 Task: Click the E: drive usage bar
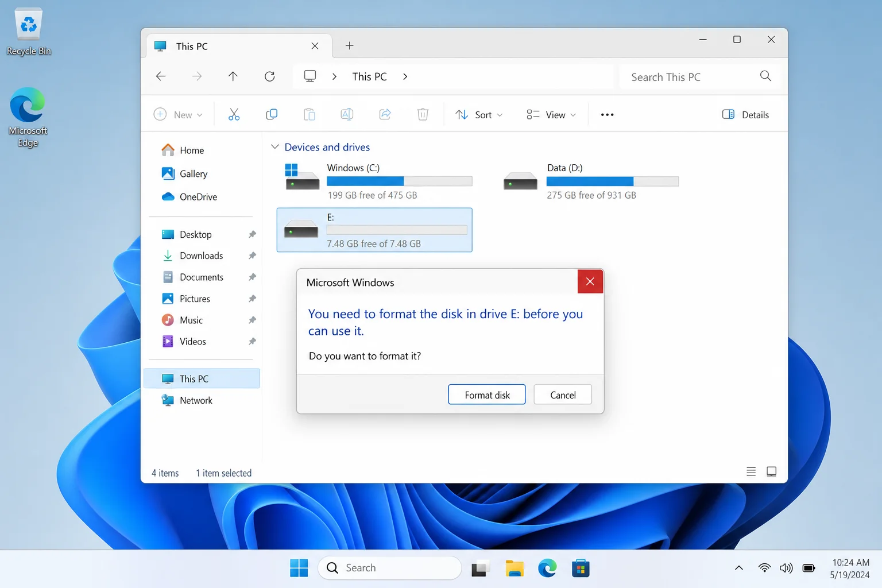(397, 230)
